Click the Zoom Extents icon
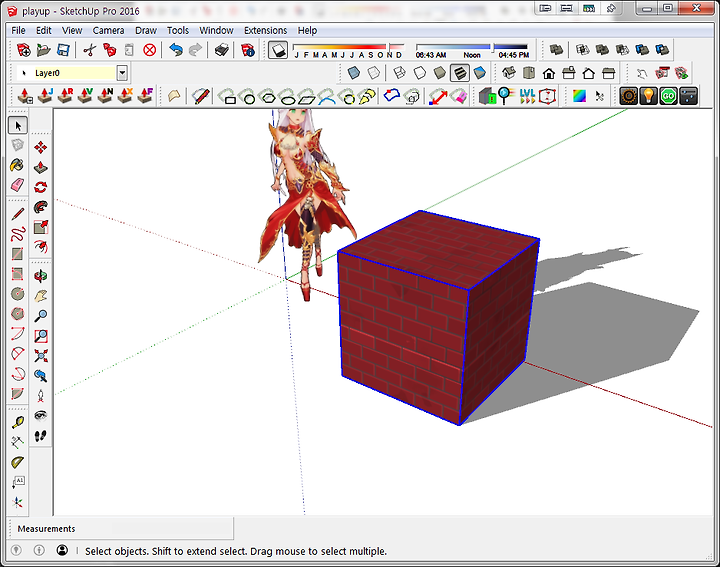The height and width of the screenshot is (567, 720). pos(41,356)
